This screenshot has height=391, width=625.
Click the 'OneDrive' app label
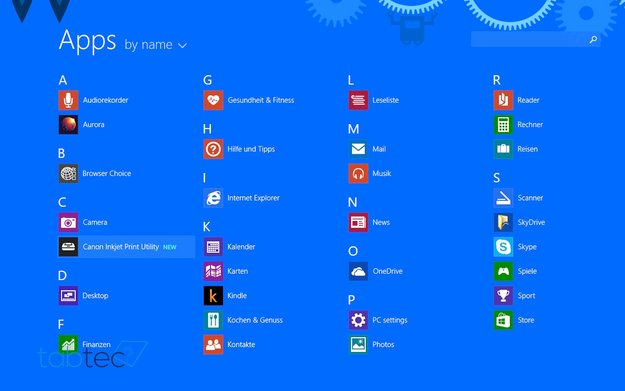pos(387,271)
